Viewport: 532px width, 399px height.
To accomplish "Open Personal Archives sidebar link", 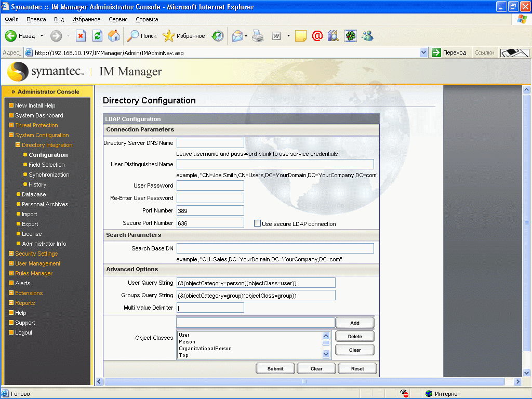I will (45, 204).
